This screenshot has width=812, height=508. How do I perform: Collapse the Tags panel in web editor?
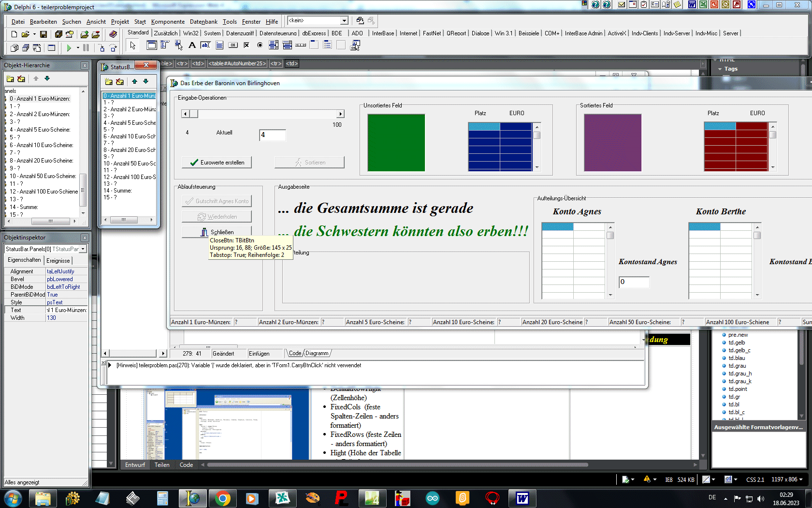pyautogui.click(x=720, y=69)
